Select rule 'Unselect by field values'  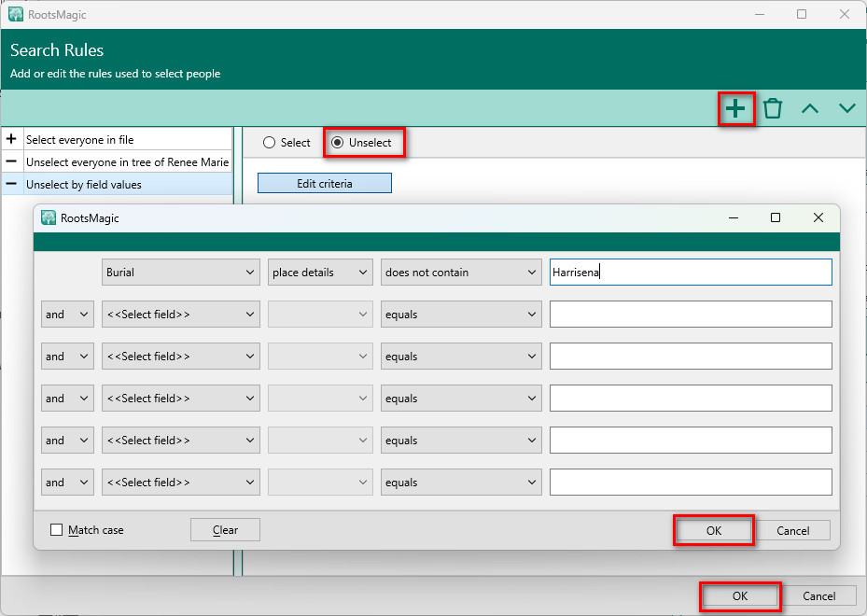click(117, 184)
